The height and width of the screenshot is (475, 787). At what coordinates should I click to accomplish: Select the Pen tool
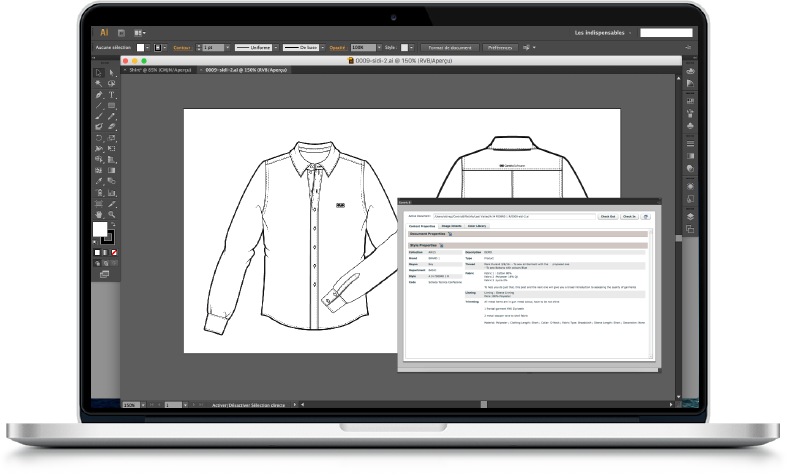[x=99, y=94]
